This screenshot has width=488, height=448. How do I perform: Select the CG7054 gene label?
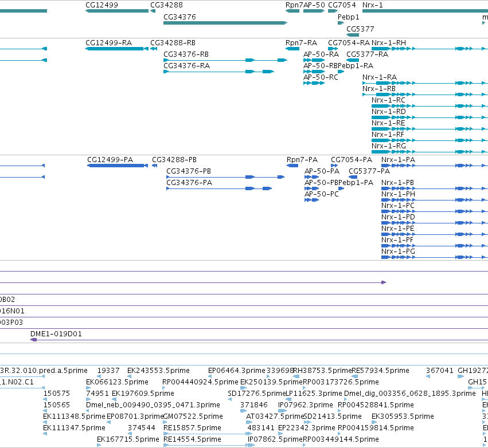point(342,5)
